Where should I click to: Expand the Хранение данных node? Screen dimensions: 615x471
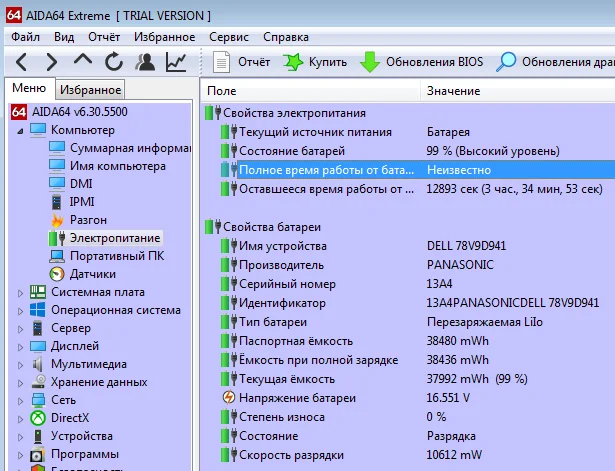pos(20,383)
